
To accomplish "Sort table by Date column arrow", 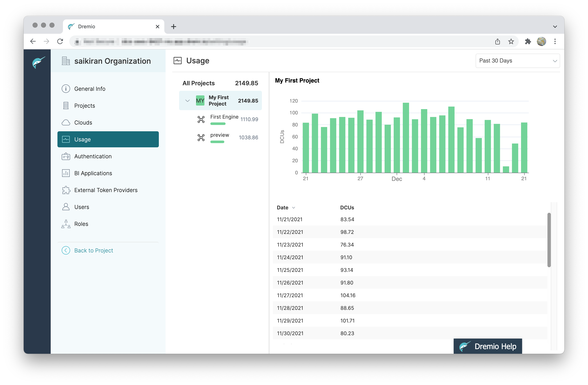I will coord(294,208).
